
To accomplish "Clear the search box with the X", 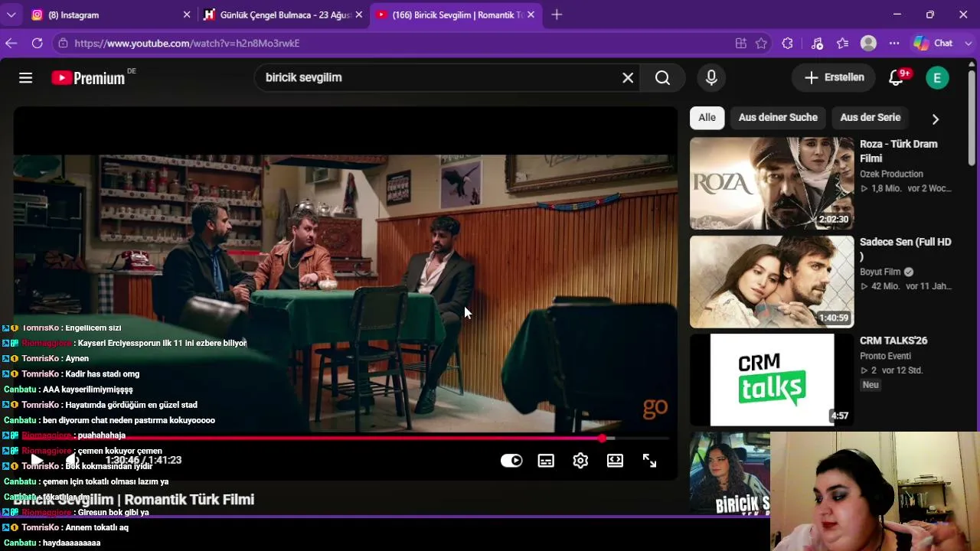I will pyautogui.click(x=628, y=77).
